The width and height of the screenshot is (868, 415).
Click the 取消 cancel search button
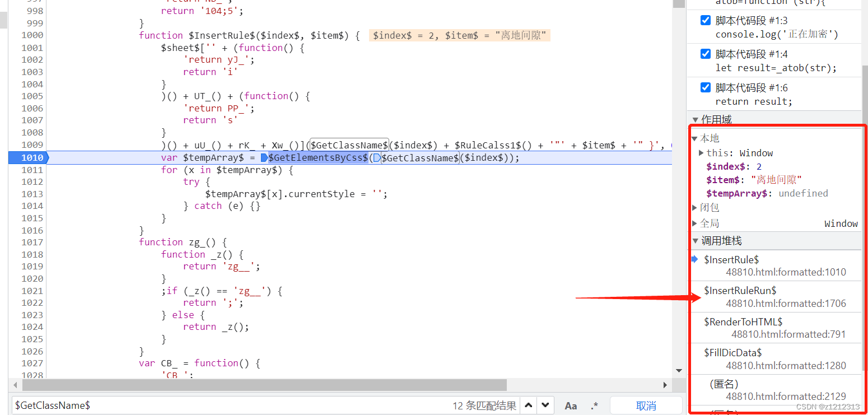[646, 405]
